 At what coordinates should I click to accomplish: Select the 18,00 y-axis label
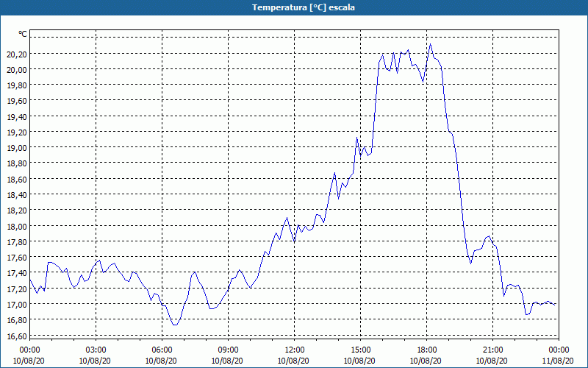[17, 227]
